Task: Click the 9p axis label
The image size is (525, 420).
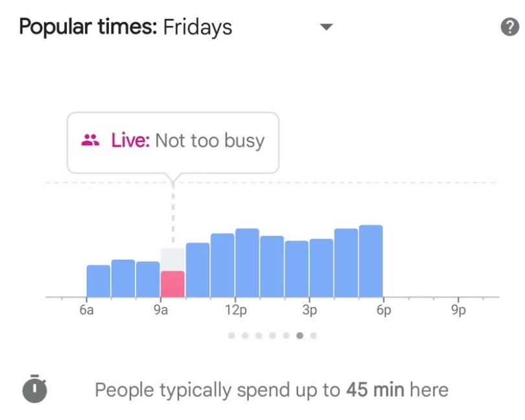Action: [x=458, y=310]
